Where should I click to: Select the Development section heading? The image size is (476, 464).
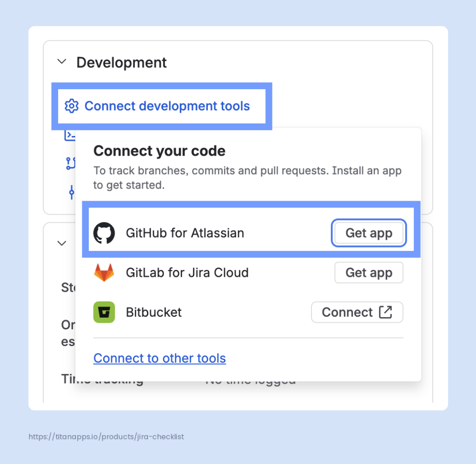point(121,63)
